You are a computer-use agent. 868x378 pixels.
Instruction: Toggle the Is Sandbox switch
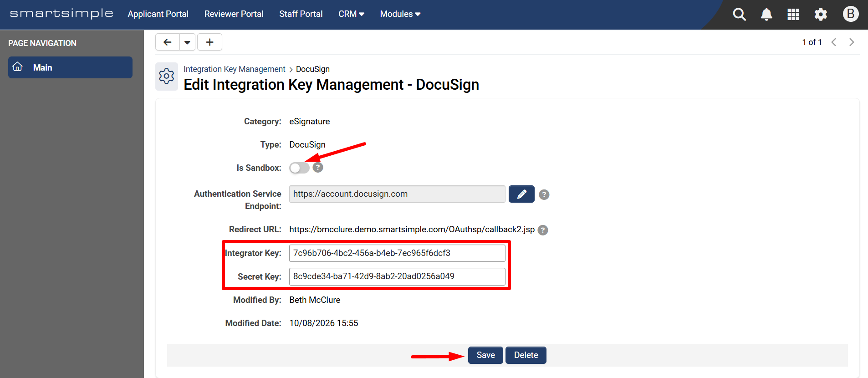[299, 168]
